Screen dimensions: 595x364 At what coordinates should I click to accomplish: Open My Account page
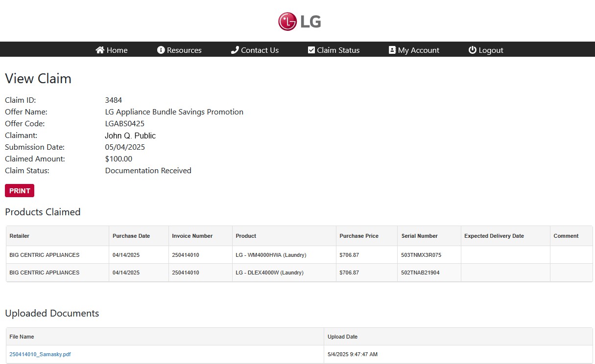(x=414, y=50)
